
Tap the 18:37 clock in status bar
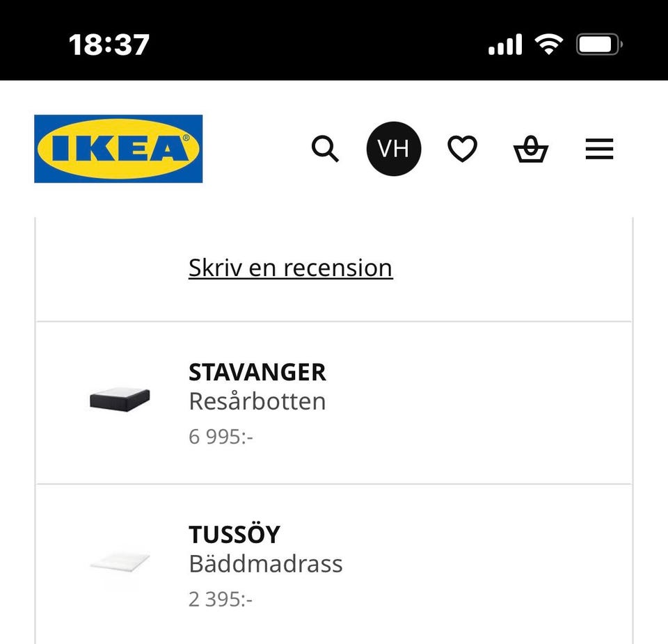pyautogui.click(x=109, y=45)
